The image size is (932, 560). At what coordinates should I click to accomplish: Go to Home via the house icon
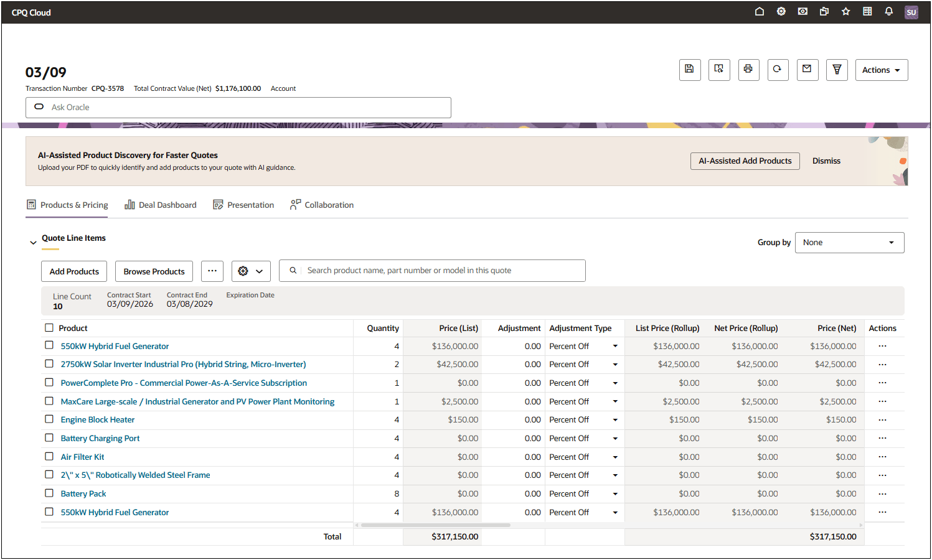tap(759, 12)
